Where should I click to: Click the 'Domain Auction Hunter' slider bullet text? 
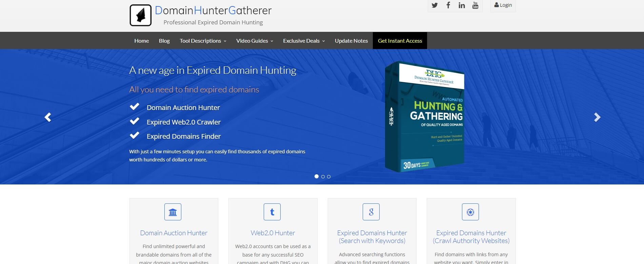183,108
